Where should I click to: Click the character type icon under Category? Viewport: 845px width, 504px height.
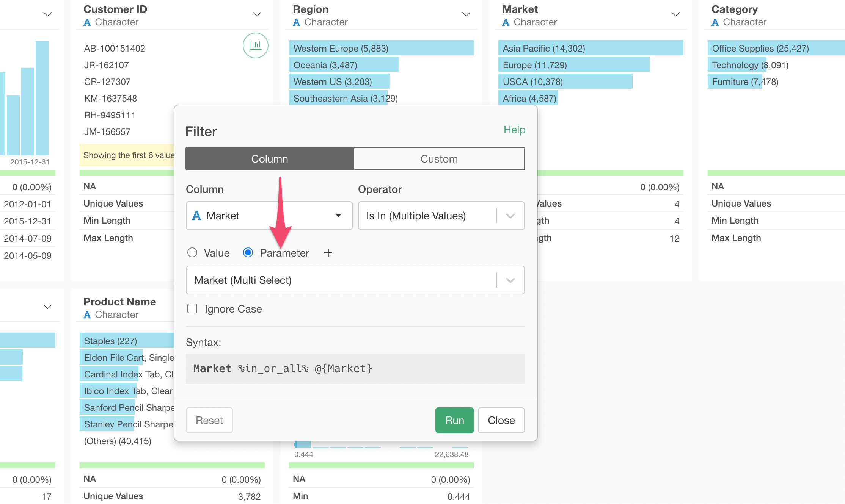click(715, 22)
